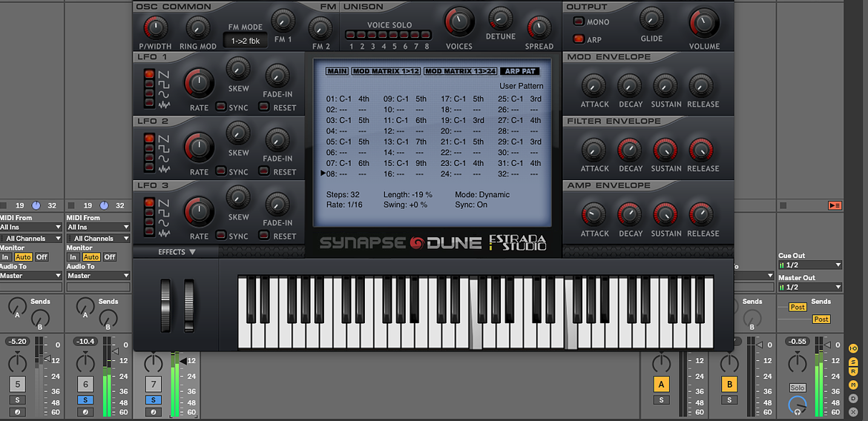Click the lower Post button in master Sends
Image resolution: width=868 pixels, height=421 pixels.
click(x=821, y=319)
